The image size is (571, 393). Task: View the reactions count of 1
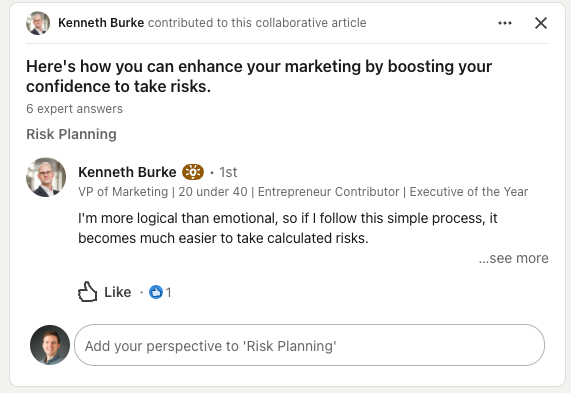click(168, 292)
